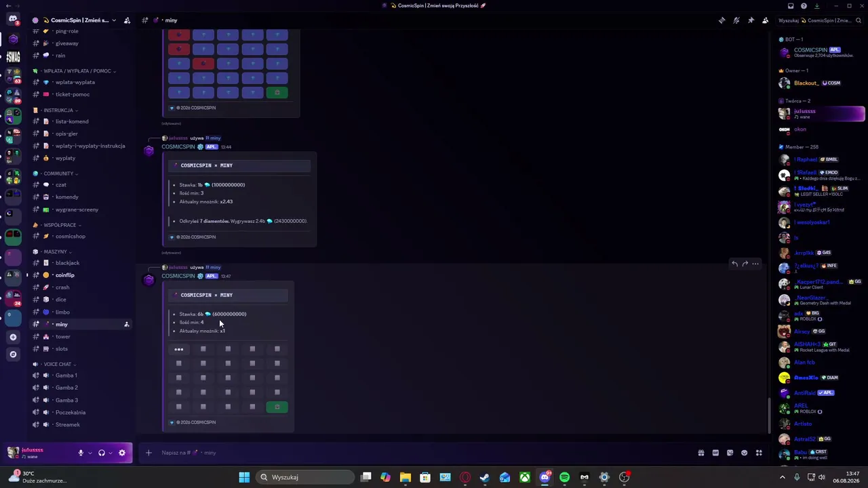
Task: Go to the wplata-wyplata channel
Action: point(81,82)
